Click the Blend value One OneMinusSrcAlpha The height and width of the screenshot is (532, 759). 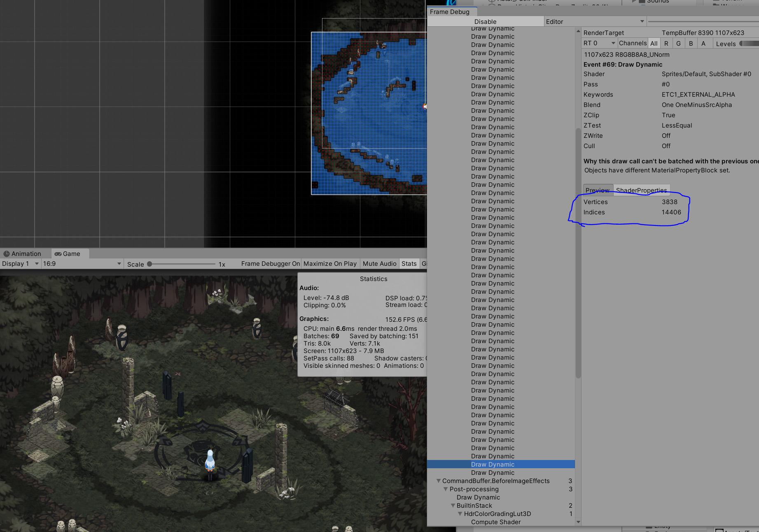pos(697,105)
